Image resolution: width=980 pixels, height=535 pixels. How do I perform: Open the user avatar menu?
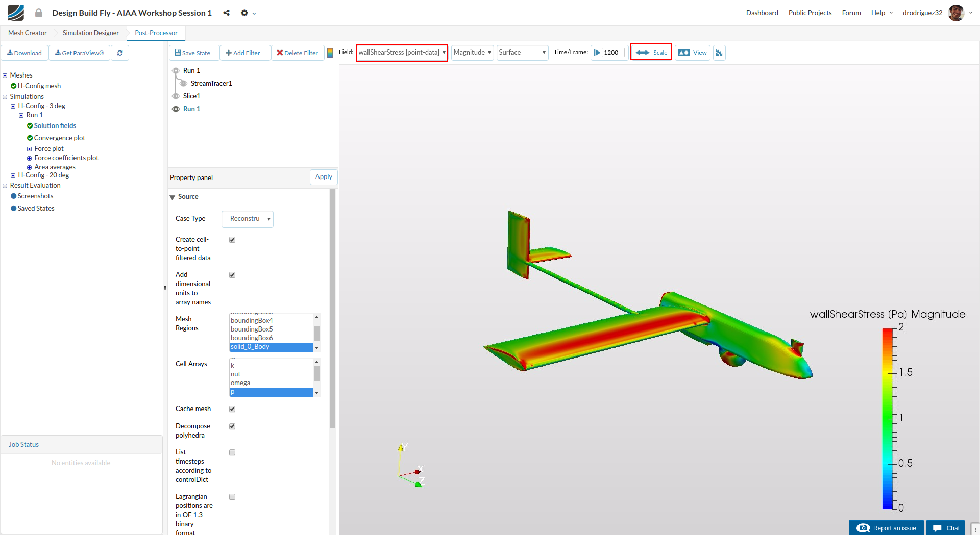point(957,13)
